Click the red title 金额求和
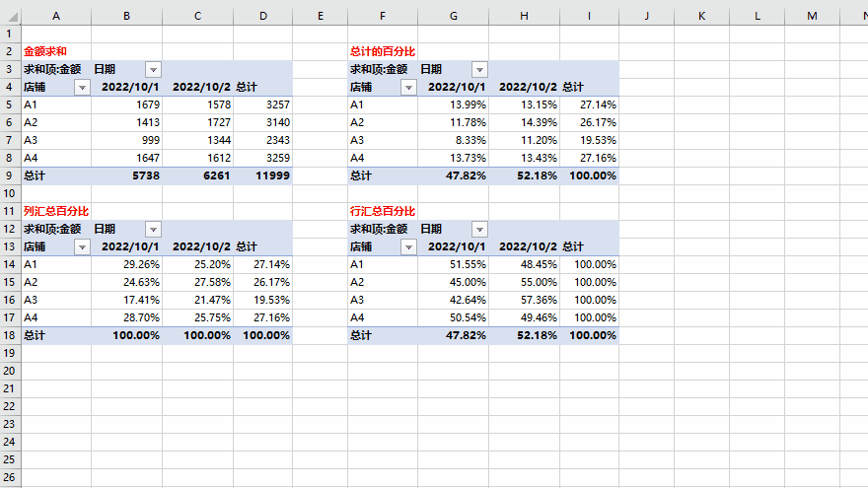Screen dimensions: 868x488 point(44,51)
